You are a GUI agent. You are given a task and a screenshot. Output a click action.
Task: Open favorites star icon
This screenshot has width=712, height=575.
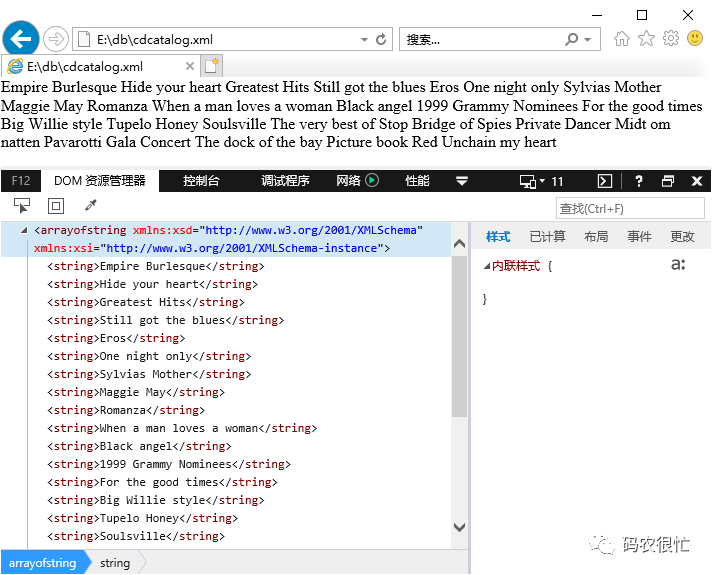[x=646, y=39]
